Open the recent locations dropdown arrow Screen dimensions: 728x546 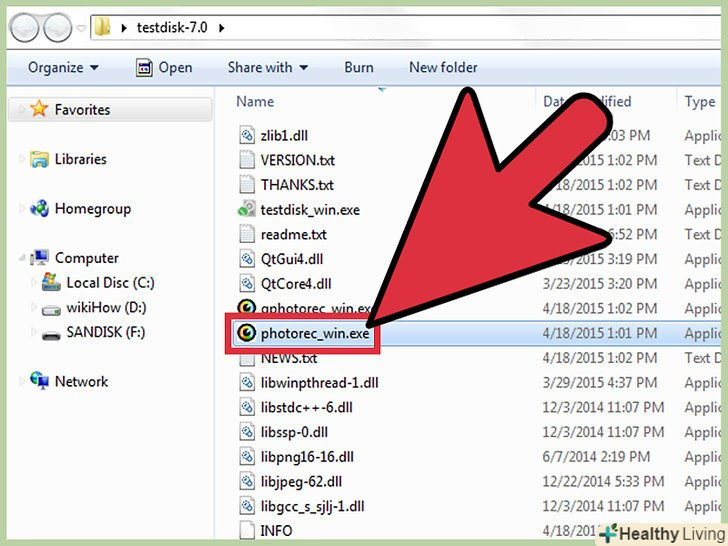pos(81,28)
